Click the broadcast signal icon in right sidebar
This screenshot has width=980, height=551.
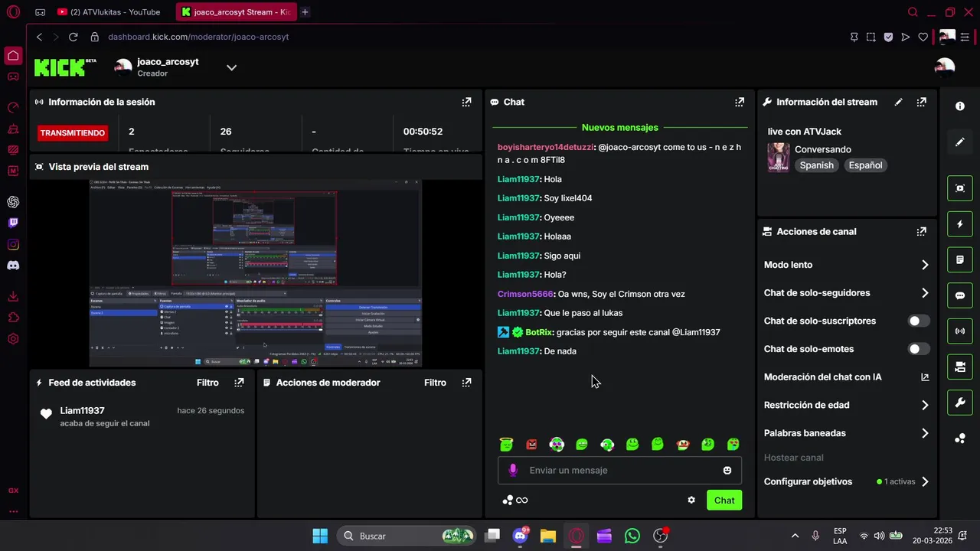pos(960,331)
